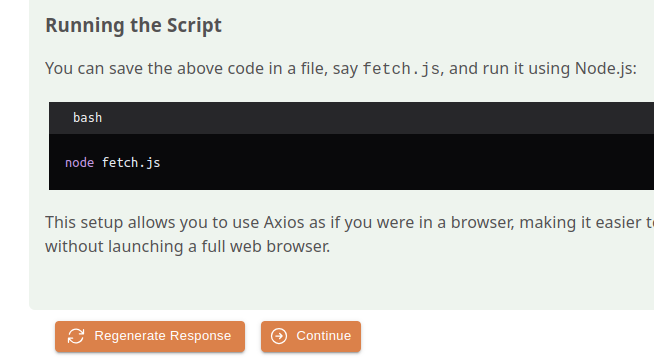The width and height of the screenshot is (654, 360).
Task: Click the Regenerate Response button
Action: tap(150, 336)
